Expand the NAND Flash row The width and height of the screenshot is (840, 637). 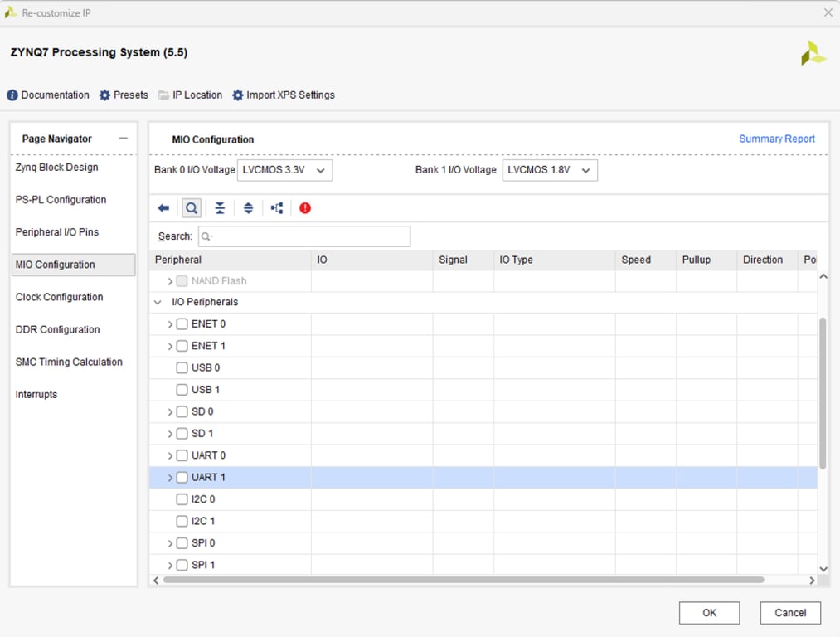[170, 281]
